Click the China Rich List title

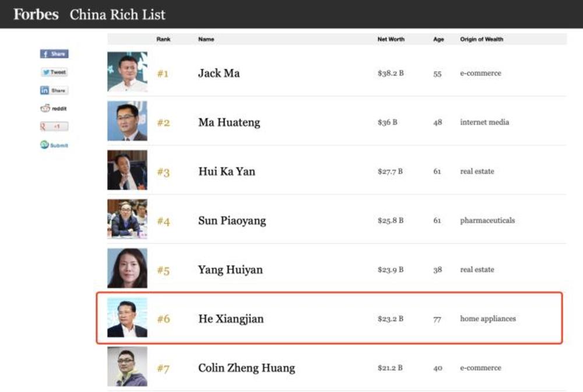tap(117, 15)
